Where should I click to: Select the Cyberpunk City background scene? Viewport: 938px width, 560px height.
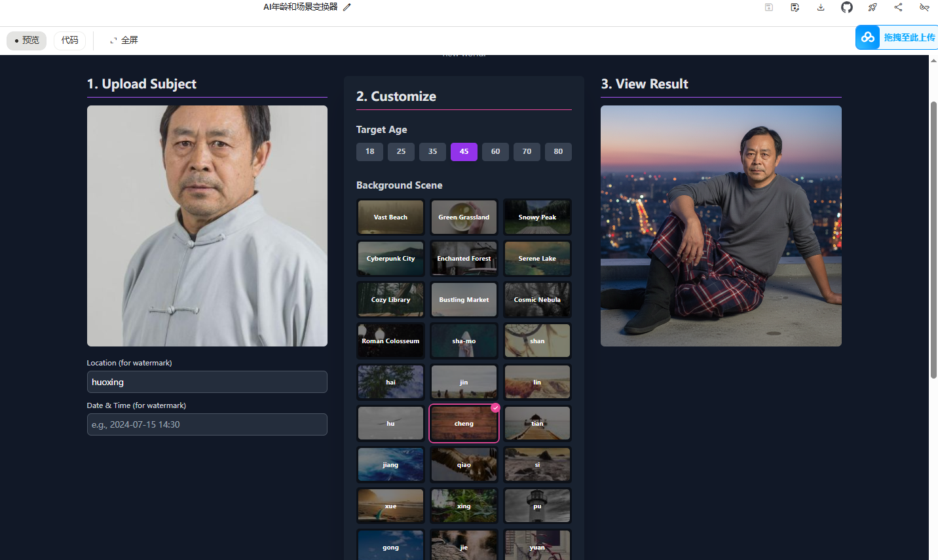390,258
